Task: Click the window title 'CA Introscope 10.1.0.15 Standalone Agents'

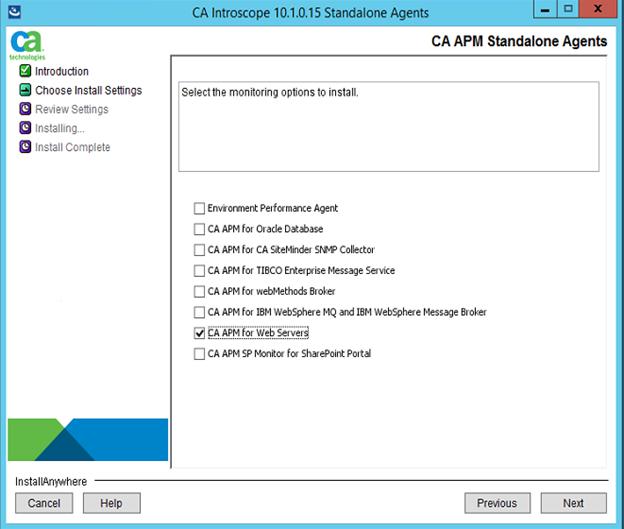Action: point(310,13)
